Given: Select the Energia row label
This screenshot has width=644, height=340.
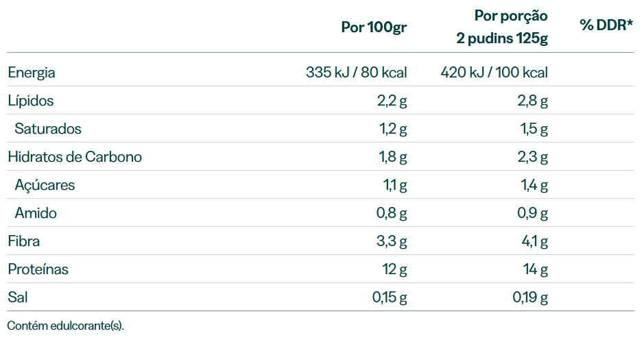Looking at the screenshot, I should (x=32, y=72).
